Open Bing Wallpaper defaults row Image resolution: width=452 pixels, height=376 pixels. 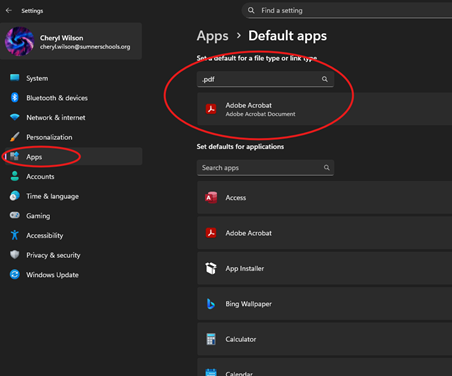[x=324, y=304]
